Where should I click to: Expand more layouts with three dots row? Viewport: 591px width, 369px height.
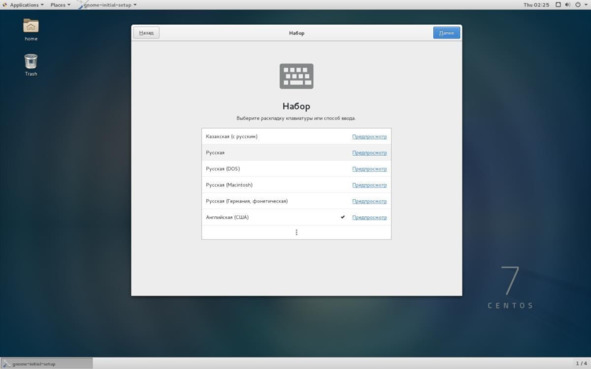[x=296, y=232]
